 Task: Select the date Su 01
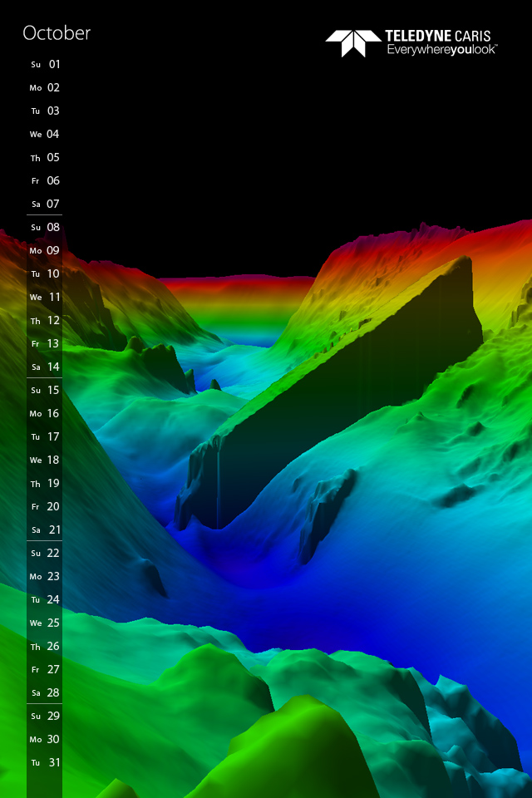(46, 64)
